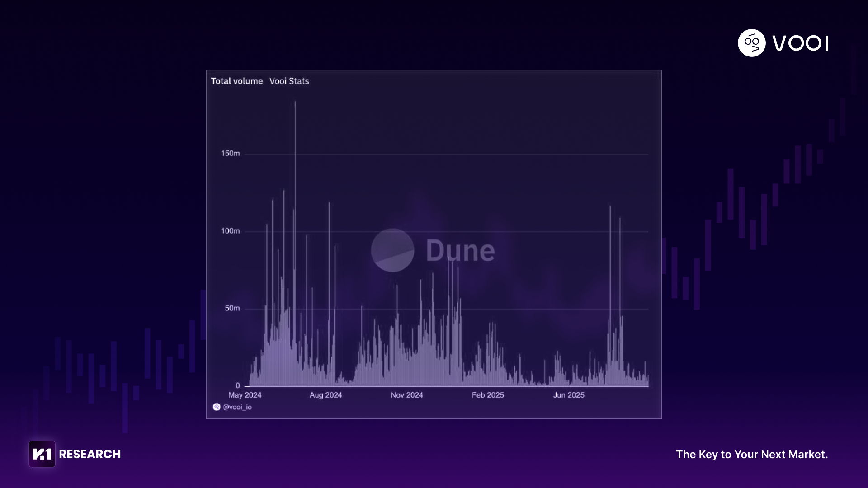Screen dimensions: 868x488
Task: Click the small @vooi_io avatar icon
Action: (217, 407)
